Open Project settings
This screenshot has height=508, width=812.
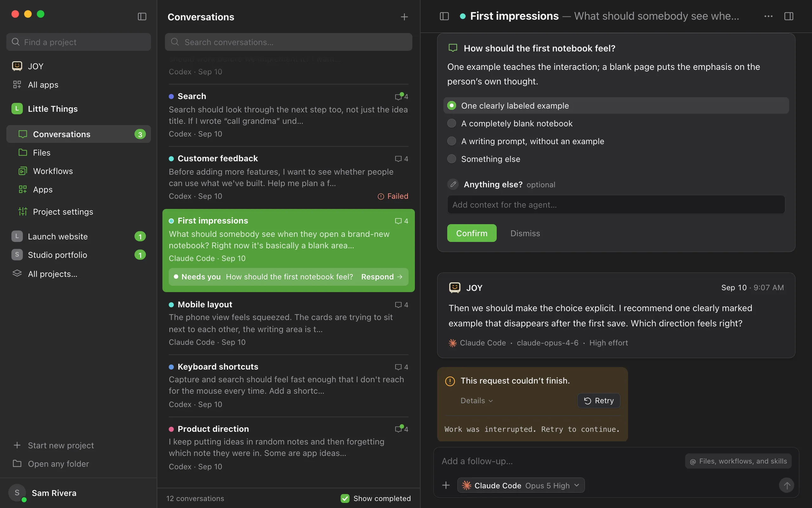click(x=79, y=212)
